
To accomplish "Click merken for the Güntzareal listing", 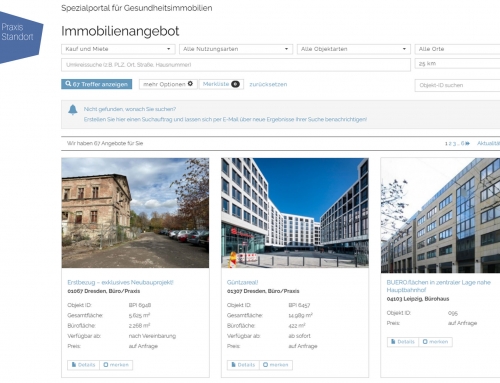I will [276, 365].
